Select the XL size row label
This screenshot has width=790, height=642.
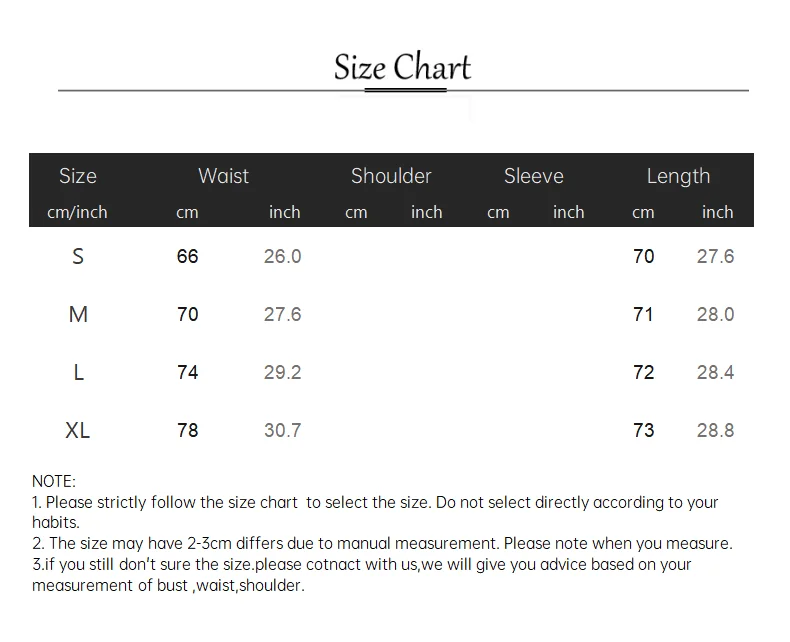[x=78, y=430]
